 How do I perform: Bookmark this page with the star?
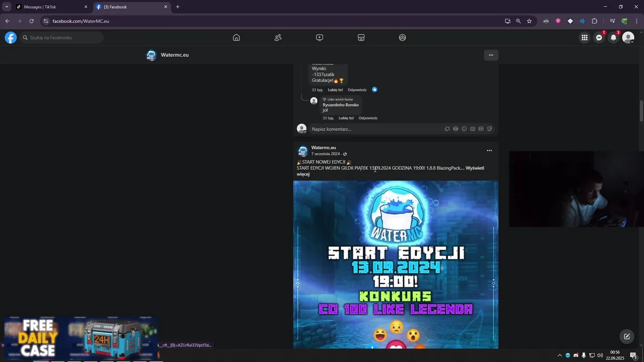(x=529, y=21)
